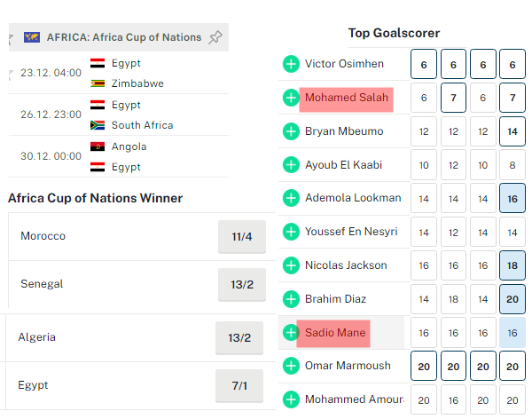Choose Egypt winner odds 7/1
Screen dimensions: 532x419
coord(239,386)
